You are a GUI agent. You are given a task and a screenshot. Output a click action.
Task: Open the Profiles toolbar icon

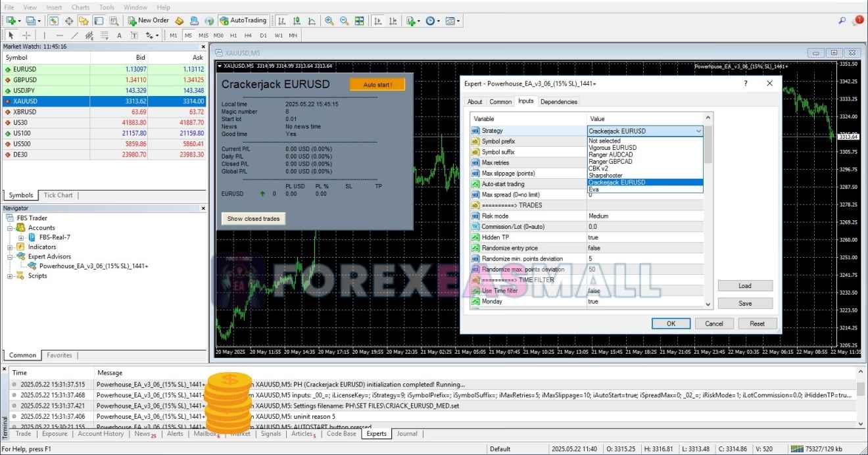31,20
